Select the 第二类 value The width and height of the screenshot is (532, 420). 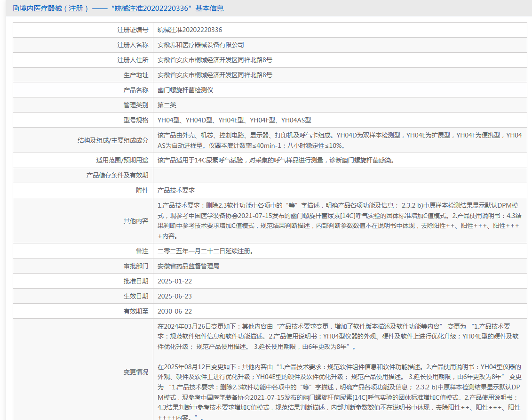pyautogui.click(x=167, y=105)
